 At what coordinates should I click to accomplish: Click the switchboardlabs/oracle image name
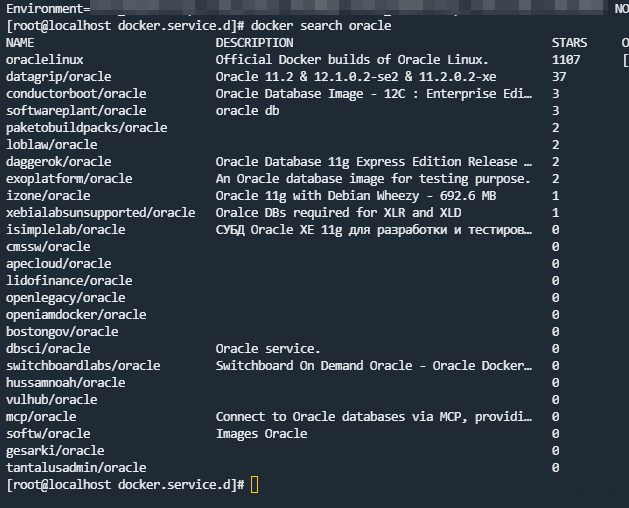click(x=83, y=365)
